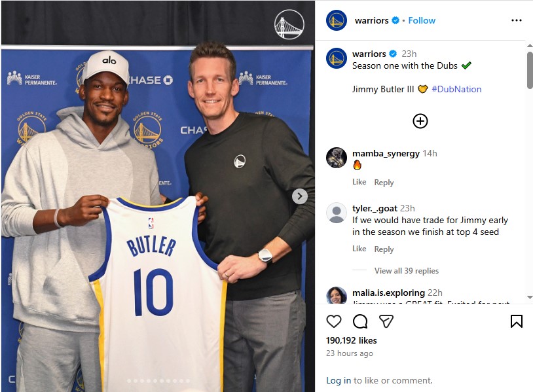
Task: View the 190,192 likes list
Action: click(351, 340)
